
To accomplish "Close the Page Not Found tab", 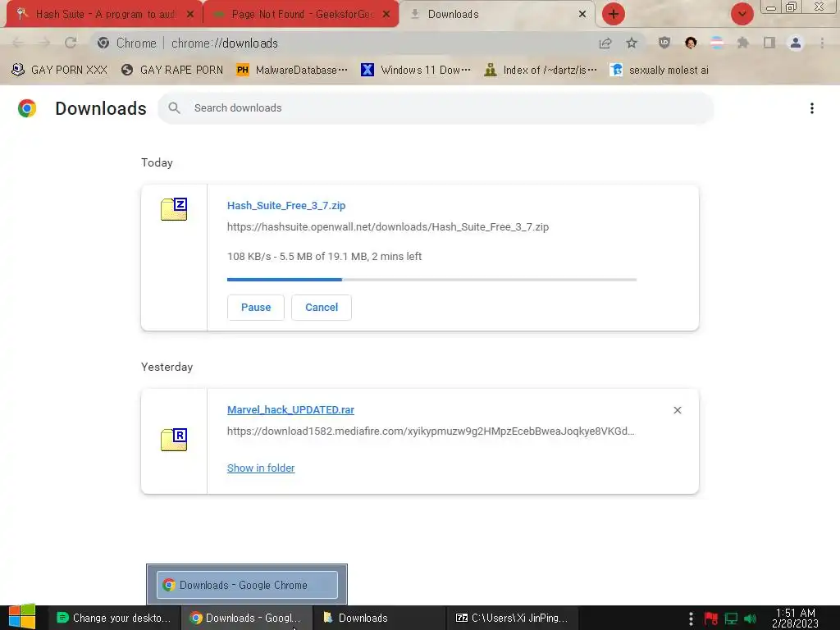I will (x=386, y=15).
